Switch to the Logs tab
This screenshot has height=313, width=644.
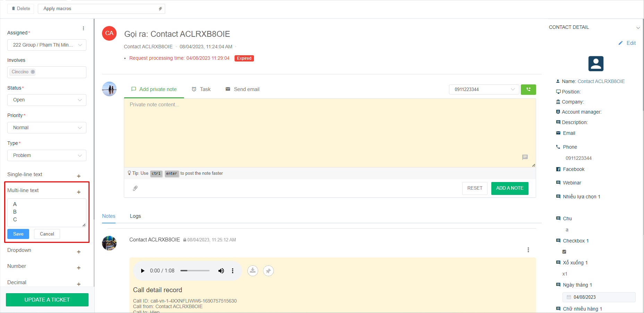click(135, 216)
